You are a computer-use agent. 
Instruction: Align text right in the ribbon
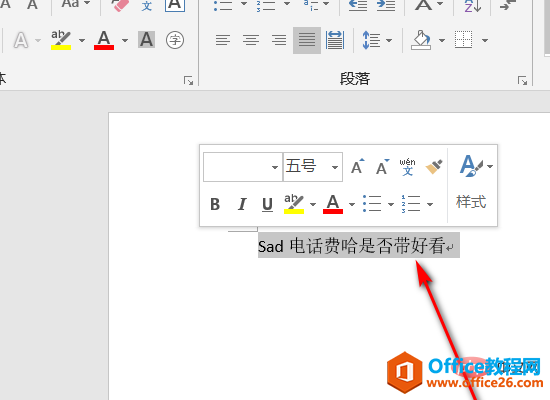279,40
